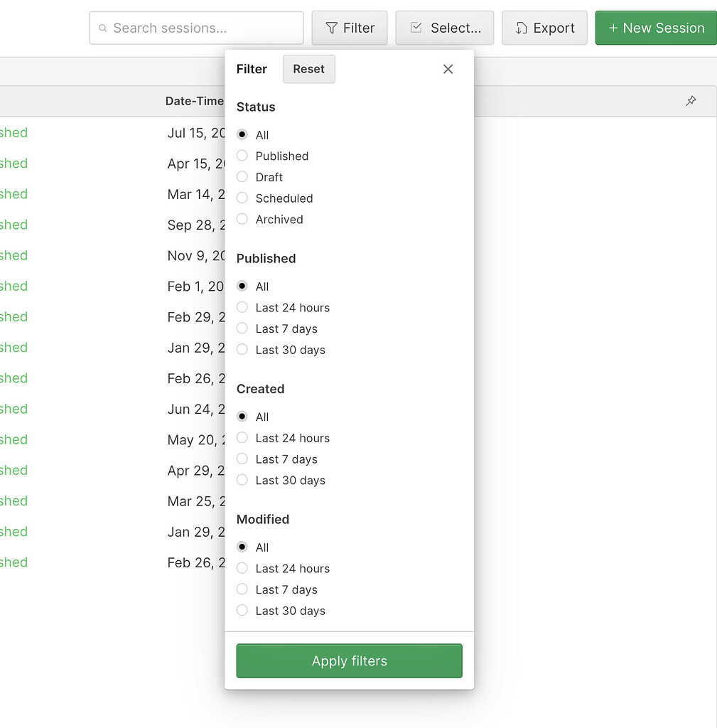Click inside the Search sessions field

click(x=195, y=28)
